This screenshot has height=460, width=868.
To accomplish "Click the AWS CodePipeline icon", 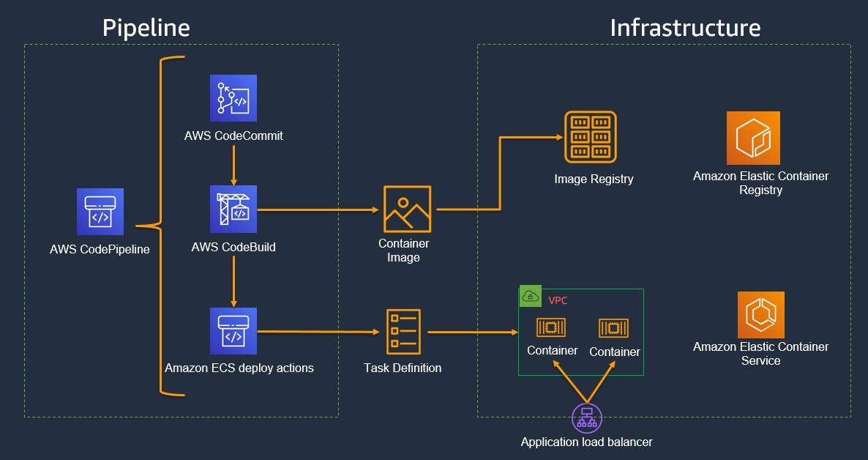I will click(x=100, y=212).
